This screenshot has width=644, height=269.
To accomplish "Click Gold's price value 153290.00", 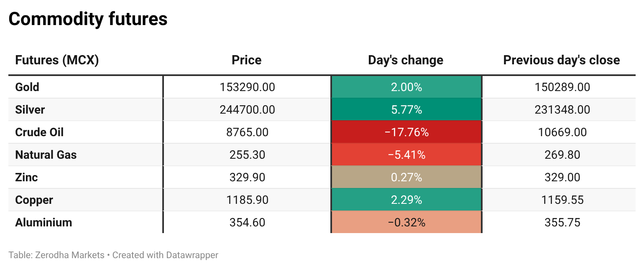I will pos(247,87).
